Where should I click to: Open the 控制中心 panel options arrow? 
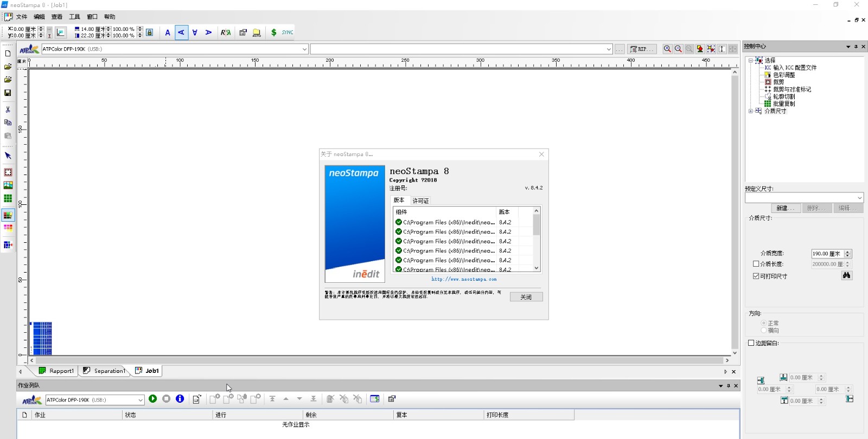point(848,47)
